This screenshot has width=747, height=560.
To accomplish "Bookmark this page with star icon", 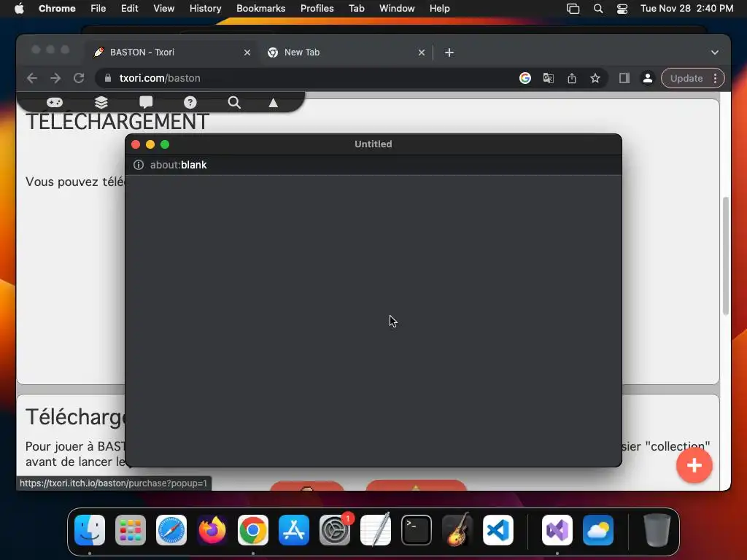I will 595,78.
